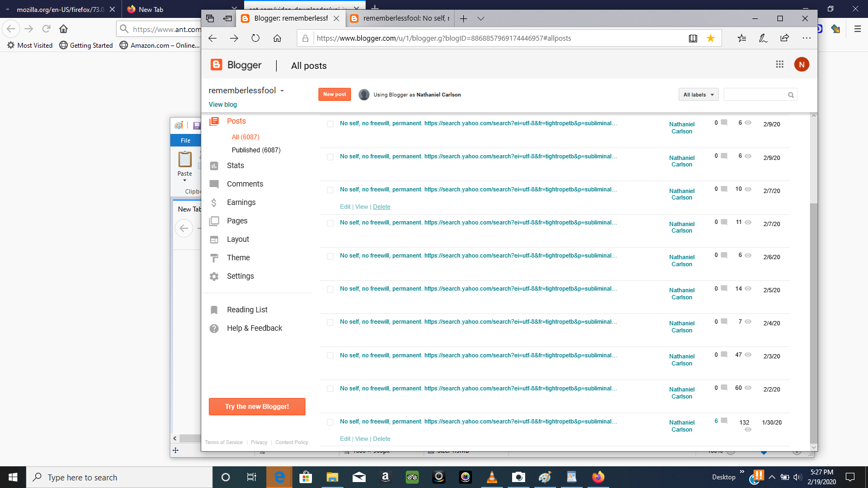Image resolution: width=868 pixels, height=488 pixels.
Task: Click the Edge share icon
Action: click(784, 38)
